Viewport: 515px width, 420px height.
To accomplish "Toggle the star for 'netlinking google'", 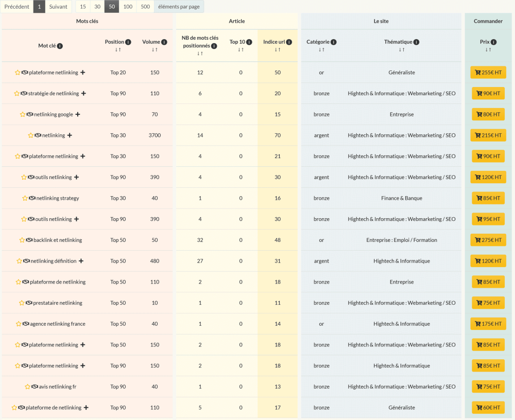I will [23, 114].
